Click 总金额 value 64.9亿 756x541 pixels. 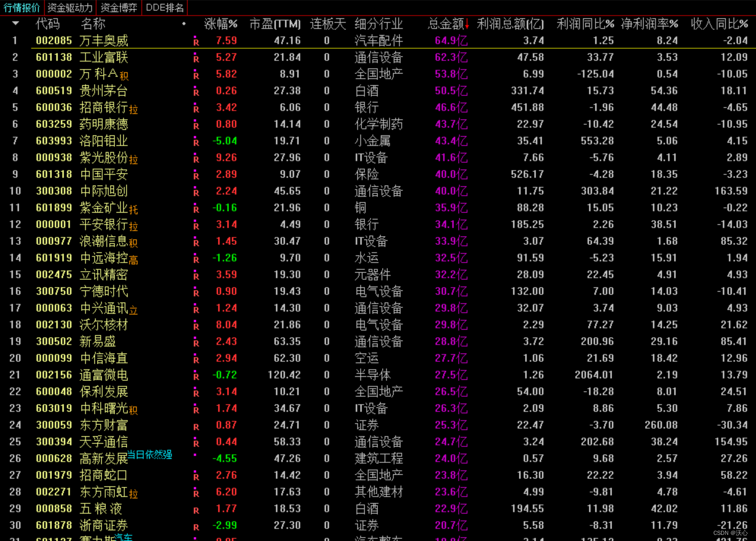(x=451, y=41)
